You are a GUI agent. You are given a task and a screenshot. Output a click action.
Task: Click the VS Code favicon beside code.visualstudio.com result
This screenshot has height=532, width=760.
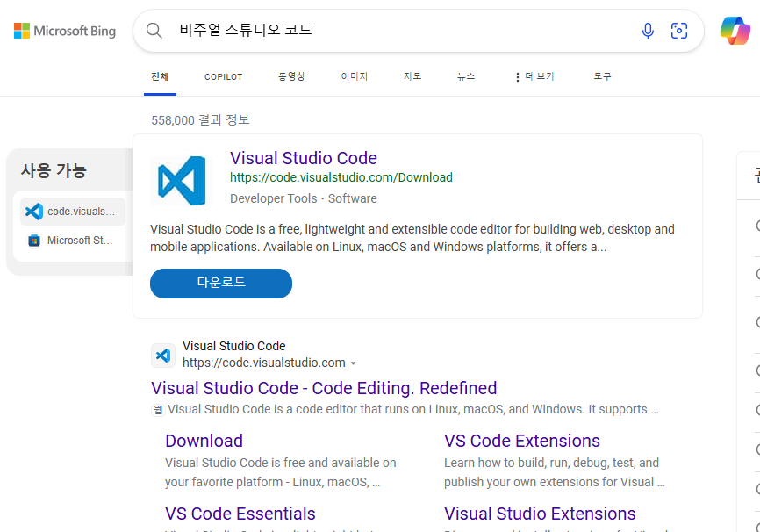pos(163,356)
